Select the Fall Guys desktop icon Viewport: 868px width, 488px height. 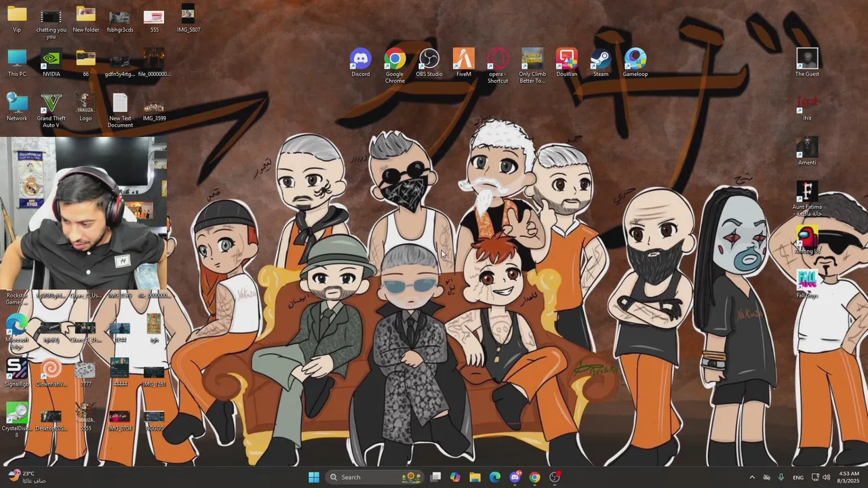807,284
